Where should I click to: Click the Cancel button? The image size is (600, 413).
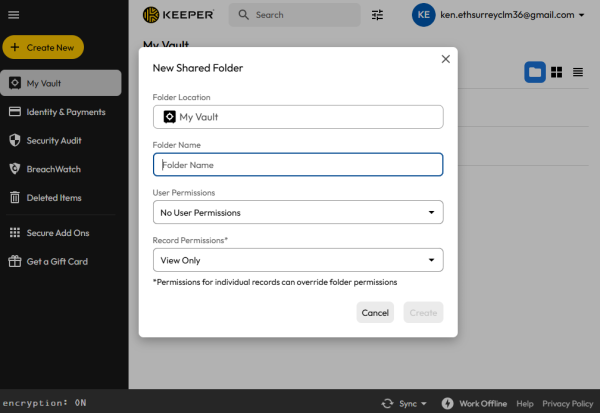coord(375,313)
